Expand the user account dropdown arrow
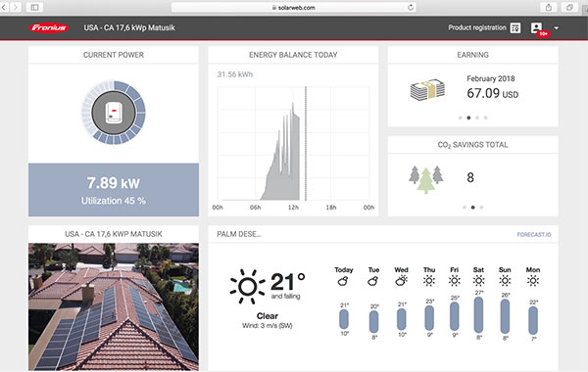The width and height of the screenshot is (588, 372). [x=556, y=28]
